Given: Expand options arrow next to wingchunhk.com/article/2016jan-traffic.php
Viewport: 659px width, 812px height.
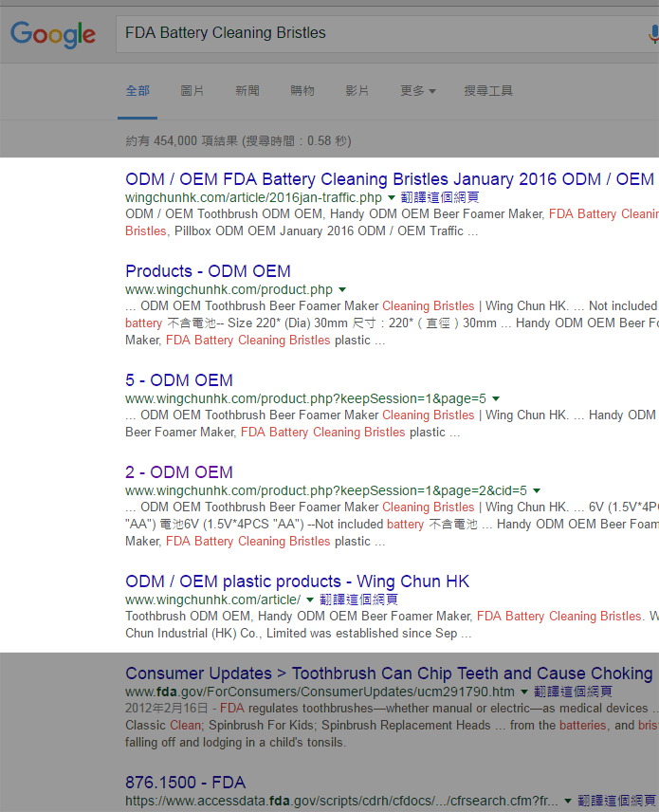Looking at the screenshot, I should coord(392,198).
